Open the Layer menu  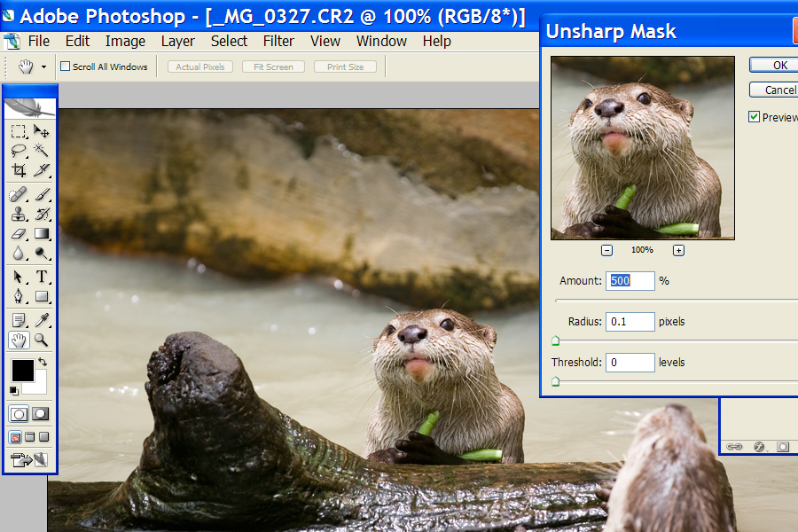(x=177, y=41)
